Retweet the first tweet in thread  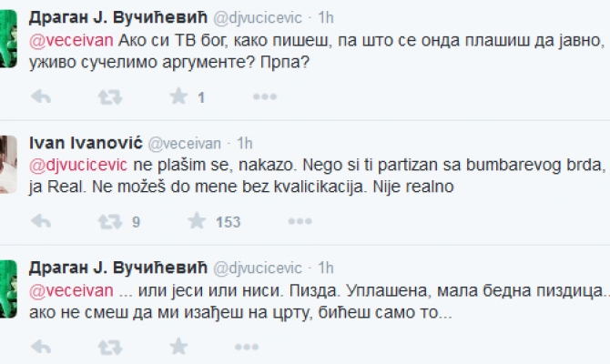(x=109, y=96)
